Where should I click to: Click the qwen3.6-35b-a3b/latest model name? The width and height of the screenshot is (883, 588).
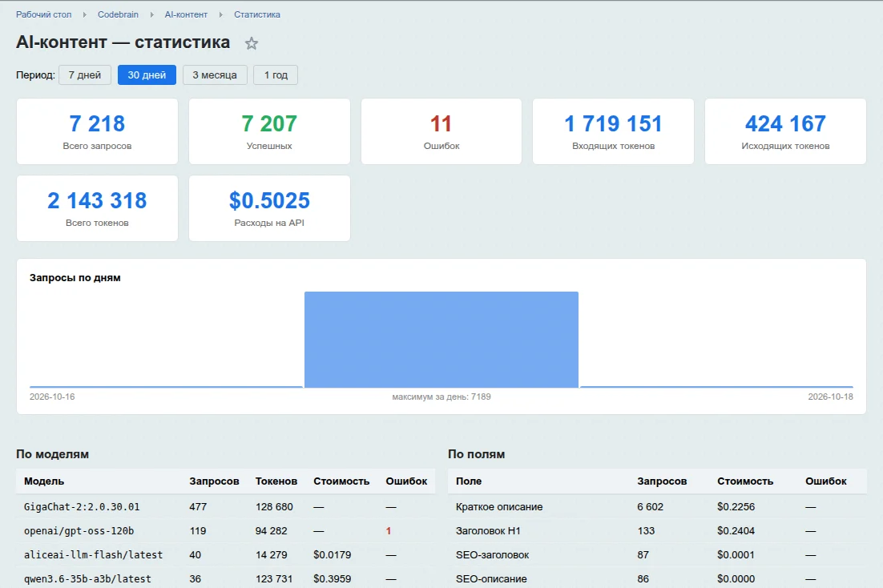tap(87, 578)
